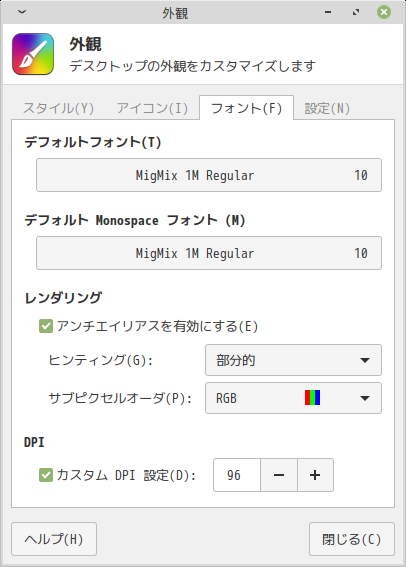Click the RGB color stripe icon
The width and height of the screenshot is (406, 567).
pos(312,398)
